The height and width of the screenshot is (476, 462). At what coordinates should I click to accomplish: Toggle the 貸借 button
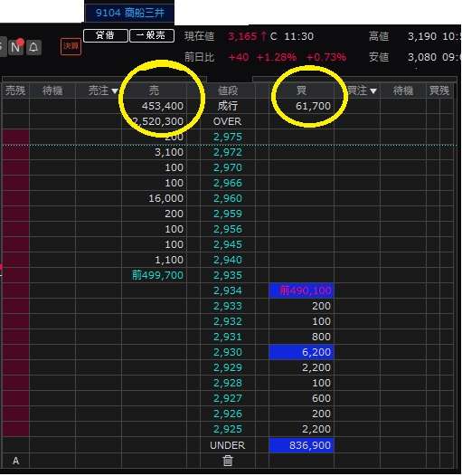[x=105, y=35]
